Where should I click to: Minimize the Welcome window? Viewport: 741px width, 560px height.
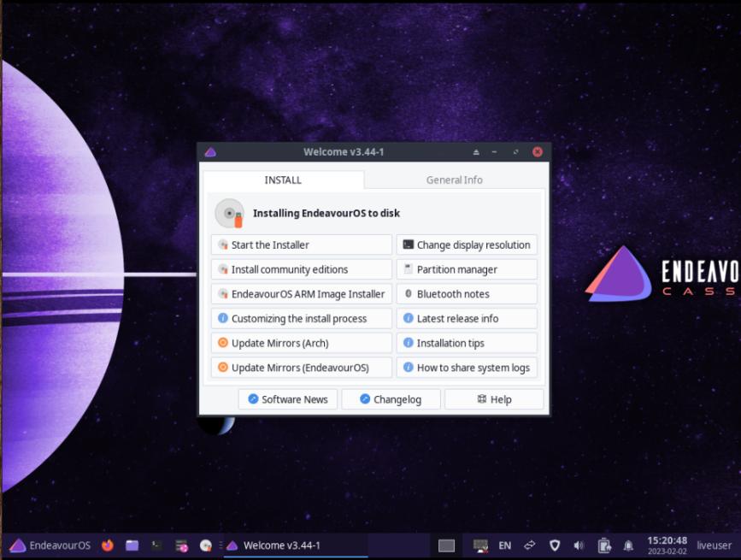494,152
